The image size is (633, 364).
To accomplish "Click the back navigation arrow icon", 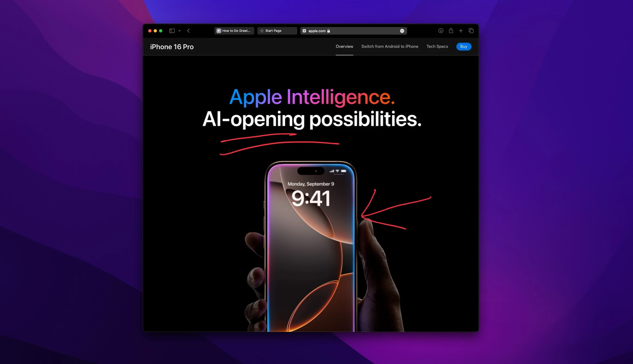I will [189, 31].
